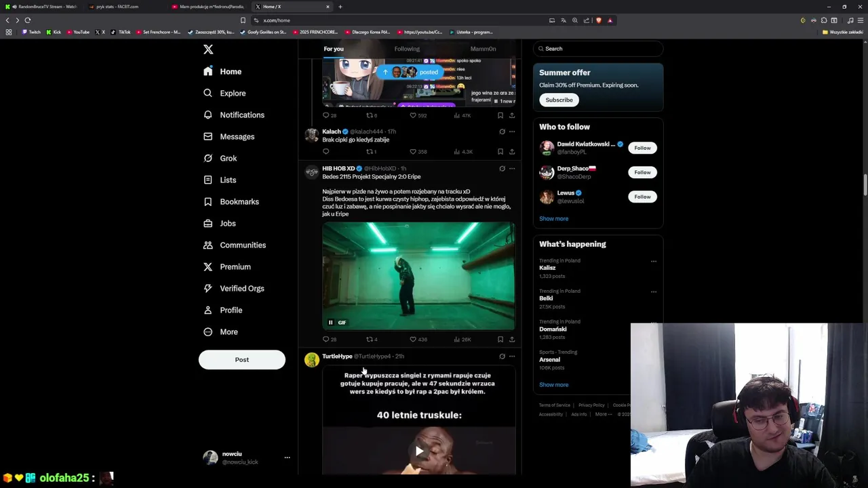Image resolution: width=868 pixels, height=488 pixels.
Task: Open more options on TurtleHype post
Action: [x=512, y=357]
